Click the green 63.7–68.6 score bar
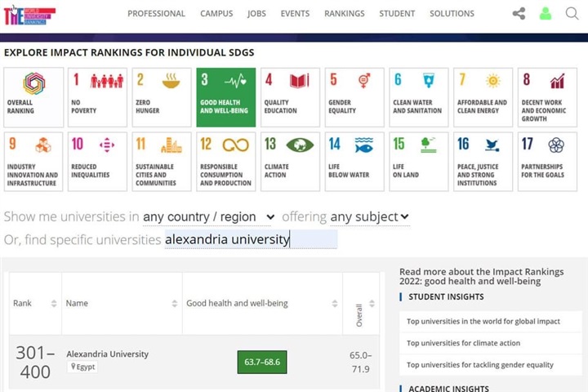This screenshot has width=588, height=392. click(261, 362)
